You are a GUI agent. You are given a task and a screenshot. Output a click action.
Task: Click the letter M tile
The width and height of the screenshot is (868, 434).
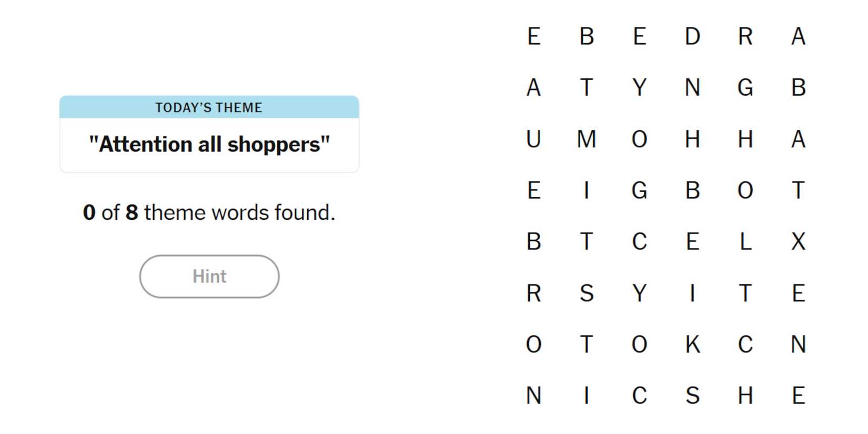[587, 139]
